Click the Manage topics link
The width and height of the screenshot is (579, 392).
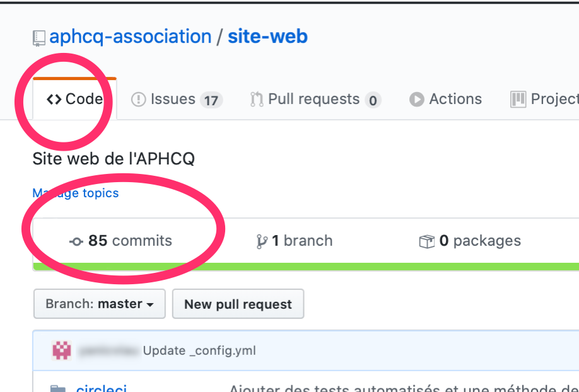click(x=76, y=193)
